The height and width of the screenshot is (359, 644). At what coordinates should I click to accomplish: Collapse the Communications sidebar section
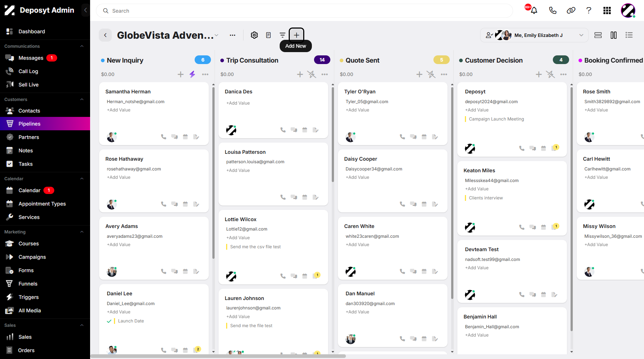82,46
